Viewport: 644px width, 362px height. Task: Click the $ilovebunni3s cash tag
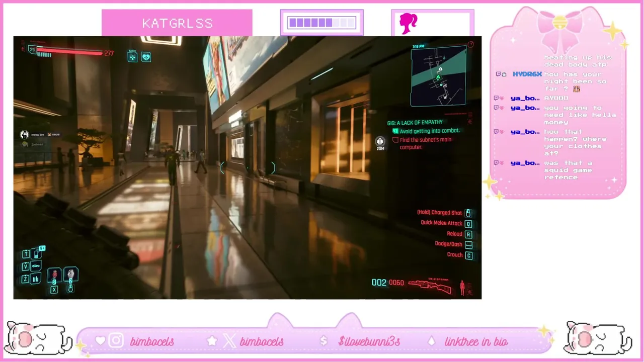369,341
